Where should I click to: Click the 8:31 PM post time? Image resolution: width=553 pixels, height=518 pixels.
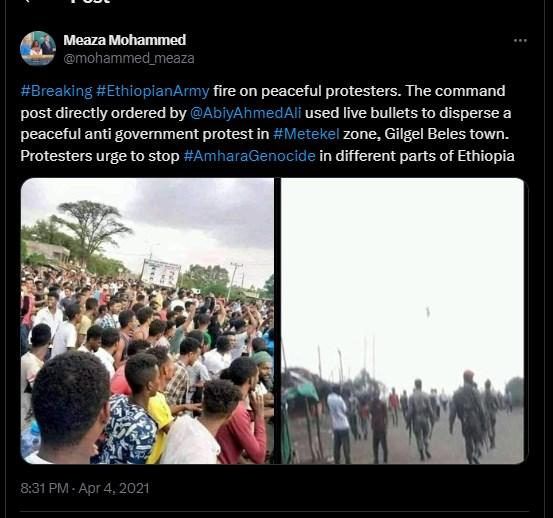[44, 488]
